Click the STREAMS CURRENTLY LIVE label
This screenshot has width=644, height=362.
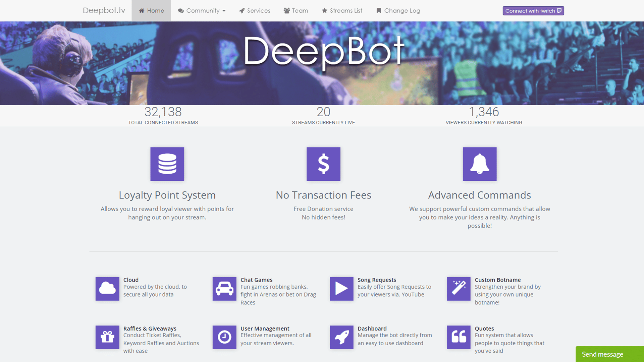click(x=323, y=123)
